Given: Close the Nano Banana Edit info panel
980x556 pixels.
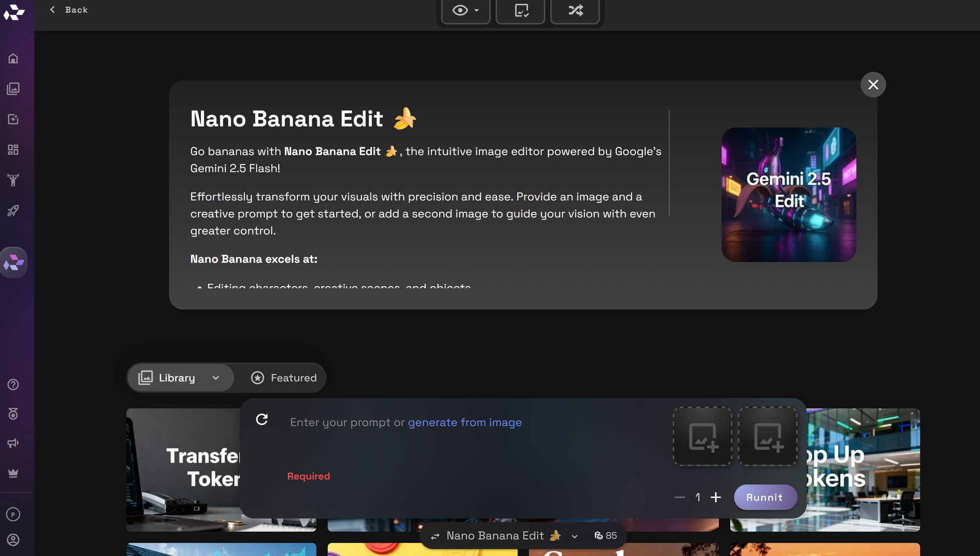Looking at the screenshot, I should (873, 85).
